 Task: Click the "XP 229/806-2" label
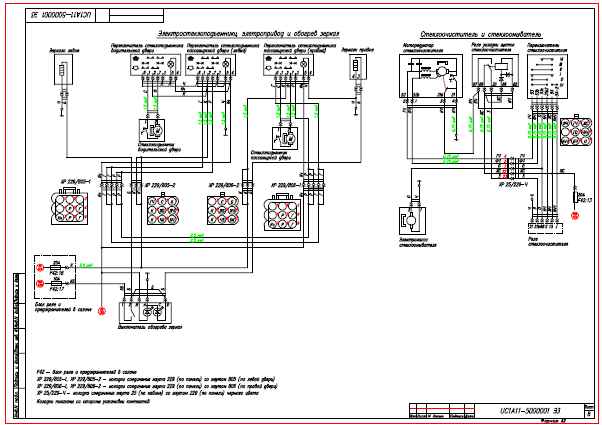224,185
